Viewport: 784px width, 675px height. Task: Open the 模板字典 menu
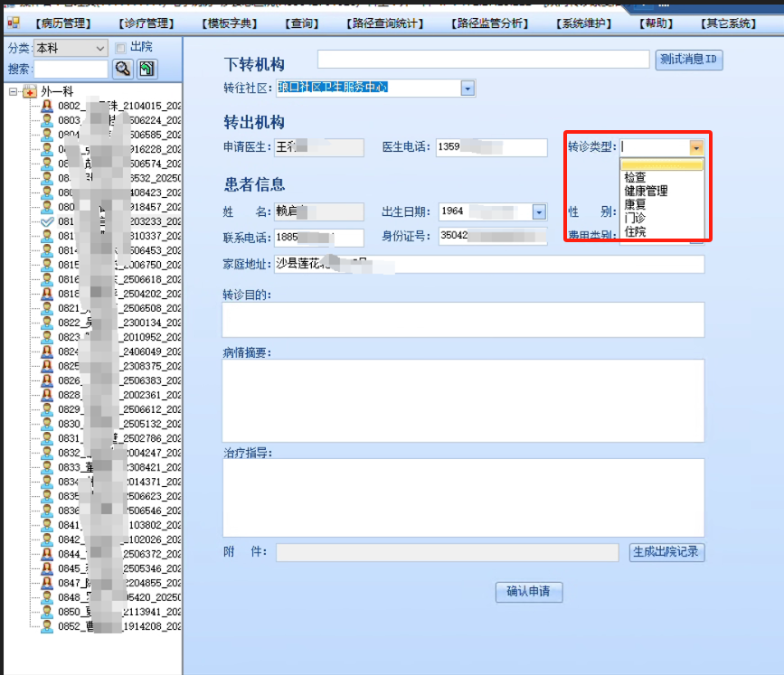(229, 23)
